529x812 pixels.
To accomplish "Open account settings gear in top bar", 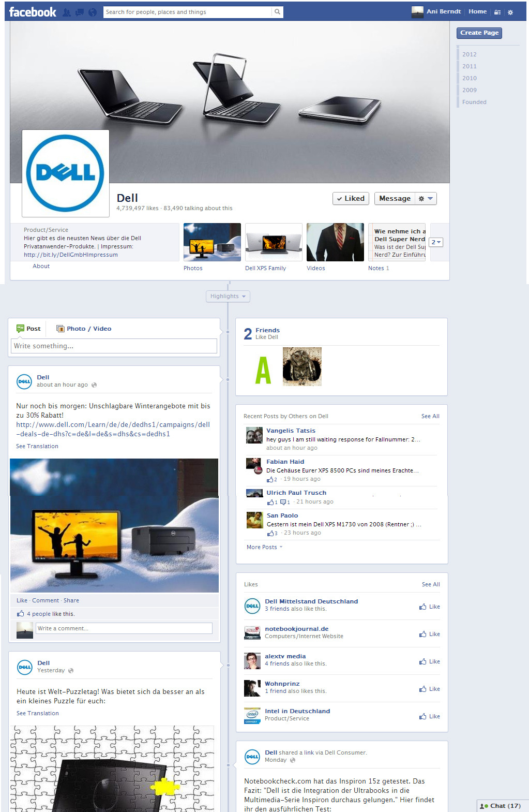I will pos(510,12).
